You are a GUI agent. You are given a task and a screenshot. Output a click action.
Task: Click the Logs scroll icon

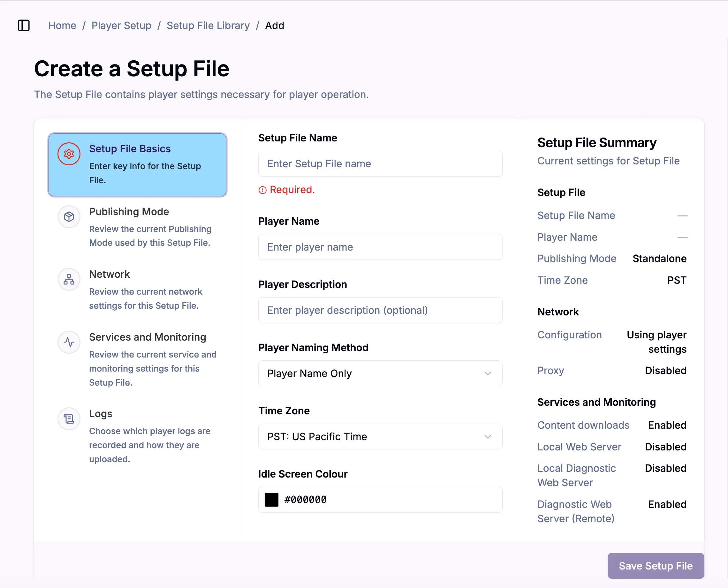[x=69, y=419]
